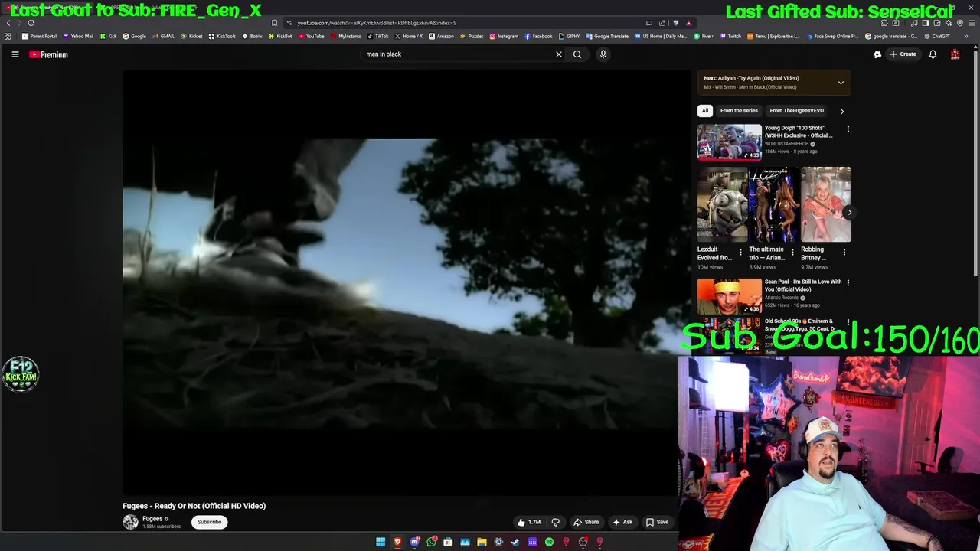Select the 'All' filter chip
Image resolution: width=980 pixels, height=551 pixels.
coord(705,111)
